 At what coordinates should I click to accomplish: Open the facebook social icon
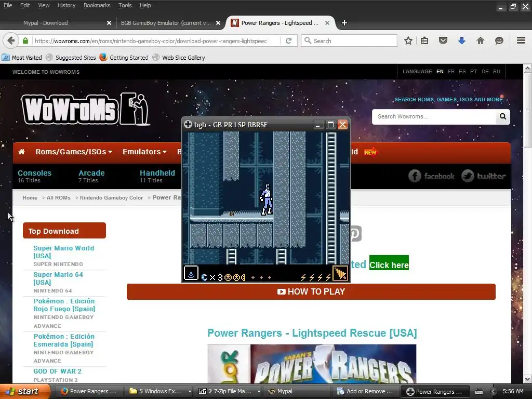431,176
